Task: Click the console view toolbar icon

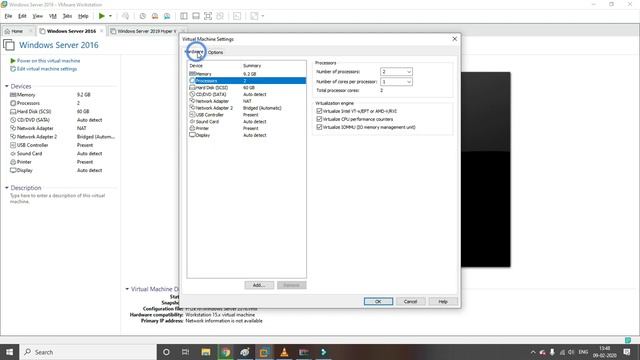Action: [x=237, y=16]
